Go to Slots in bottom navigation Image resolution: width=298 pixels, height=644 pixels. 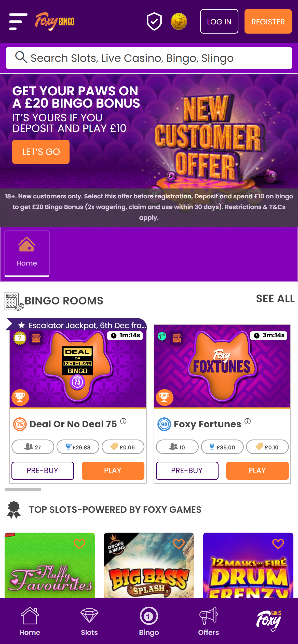[x=89, y=621]
